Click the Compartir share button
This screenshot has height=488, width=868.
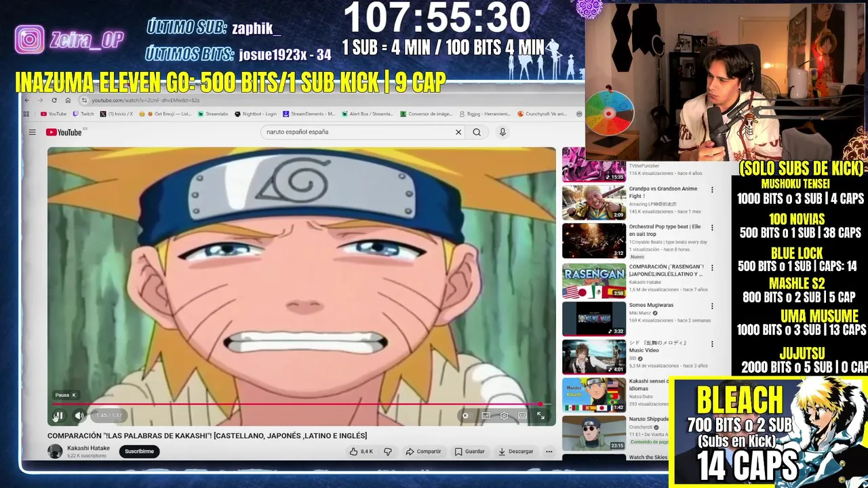[423, 451]
